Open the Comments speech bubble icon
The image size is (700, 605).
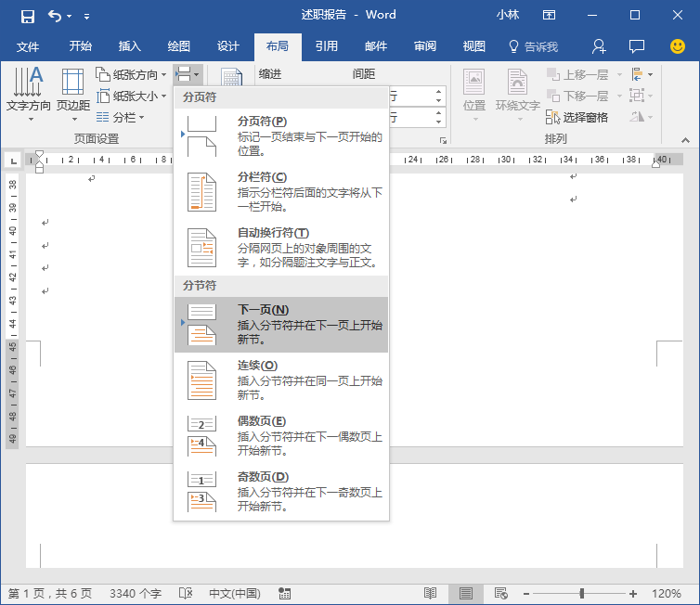tap(637, 46)
